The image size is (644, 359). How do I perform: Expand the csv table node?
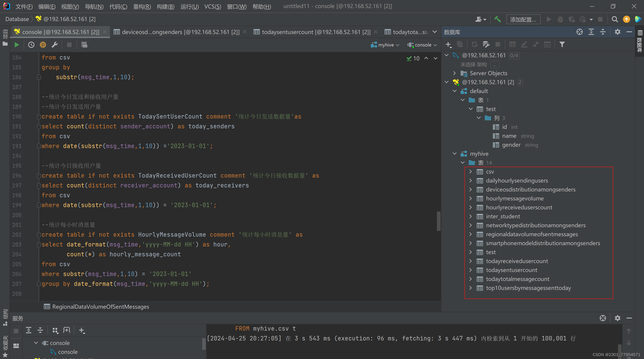470,172
